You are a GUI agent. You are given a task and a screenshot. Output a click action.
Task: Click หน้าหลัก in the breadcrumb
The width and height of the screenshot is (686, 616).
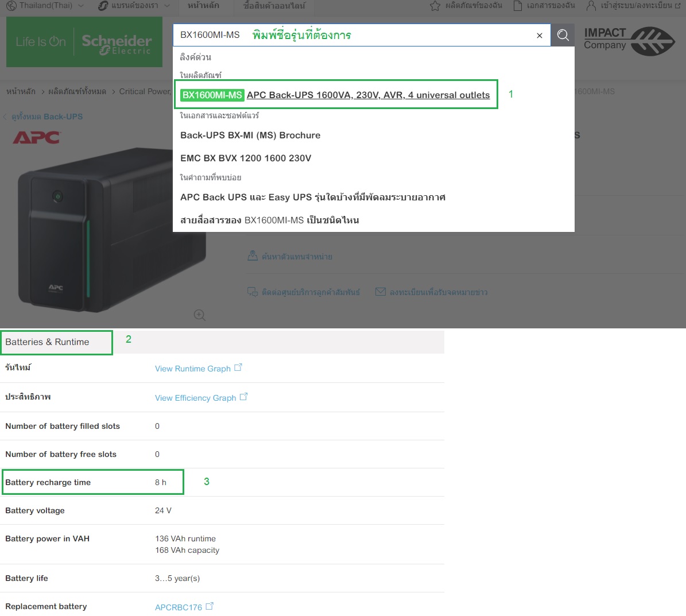(21, 91)
